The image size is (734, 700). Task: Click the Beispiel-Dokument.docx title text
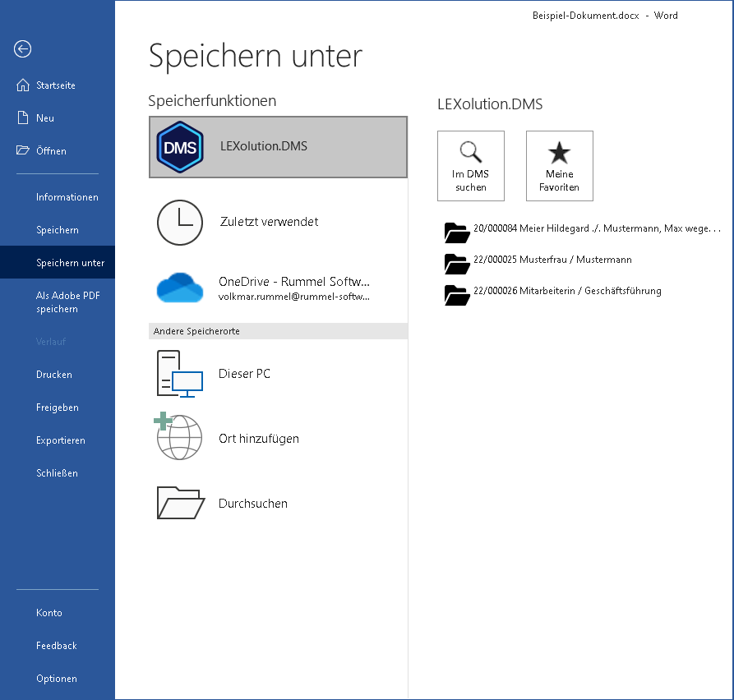[585, 16]
